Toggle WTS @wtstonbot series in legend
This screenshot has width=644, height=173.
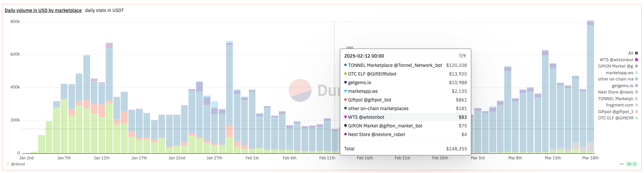tap(616, 60)
